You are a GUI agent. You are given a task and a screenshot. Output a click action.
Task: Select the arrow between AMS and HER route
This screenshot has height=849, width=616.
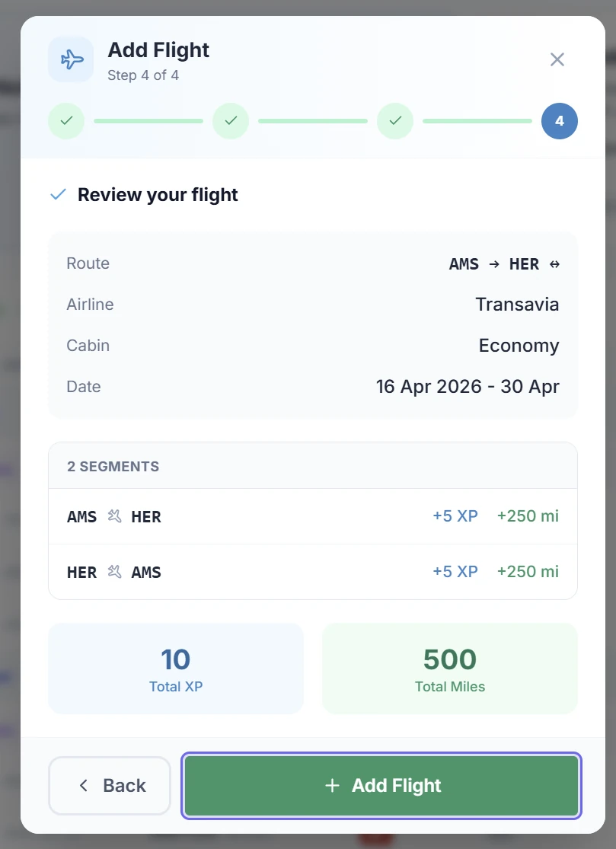tap(496, 263)
